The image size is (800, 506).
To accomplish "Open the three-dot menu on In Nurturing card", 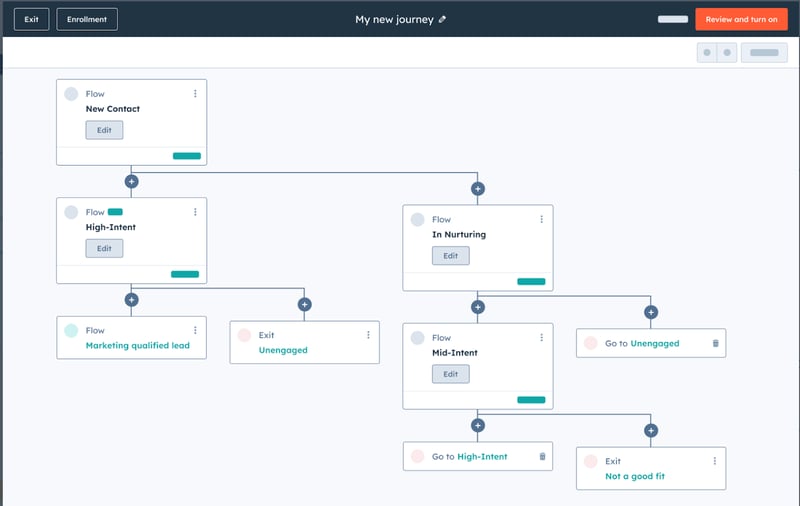I will point(541,219).
